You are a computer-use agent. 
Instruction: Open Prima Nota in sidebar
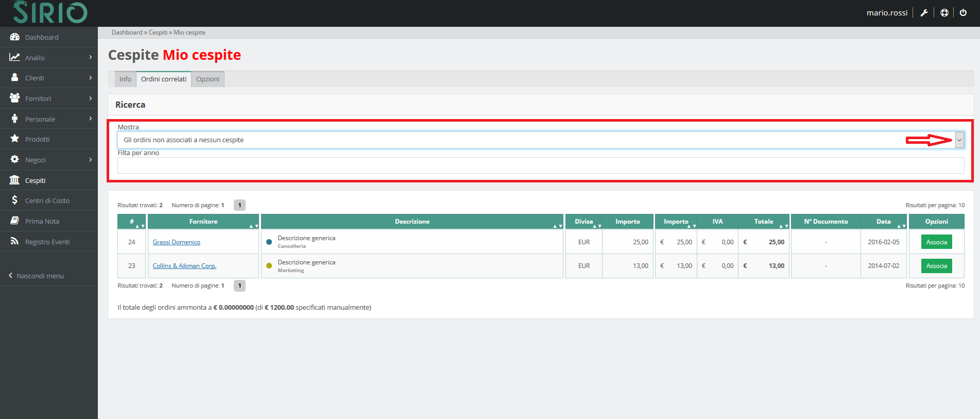pos(42,221)
